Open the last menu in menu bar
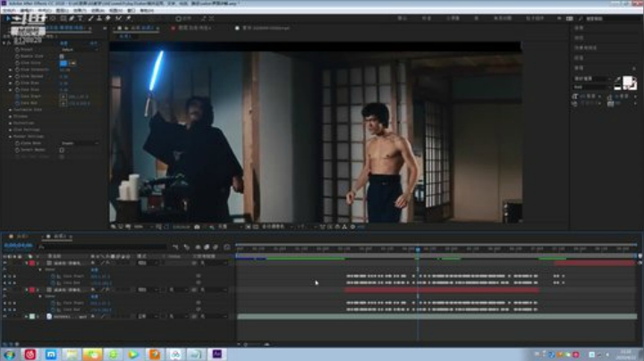 pos(147,10)
